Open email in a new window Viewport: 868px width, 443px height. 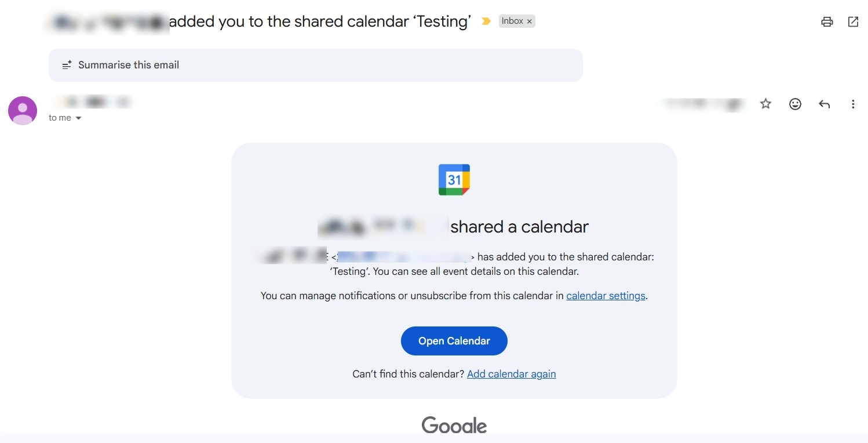click(853, 22)
